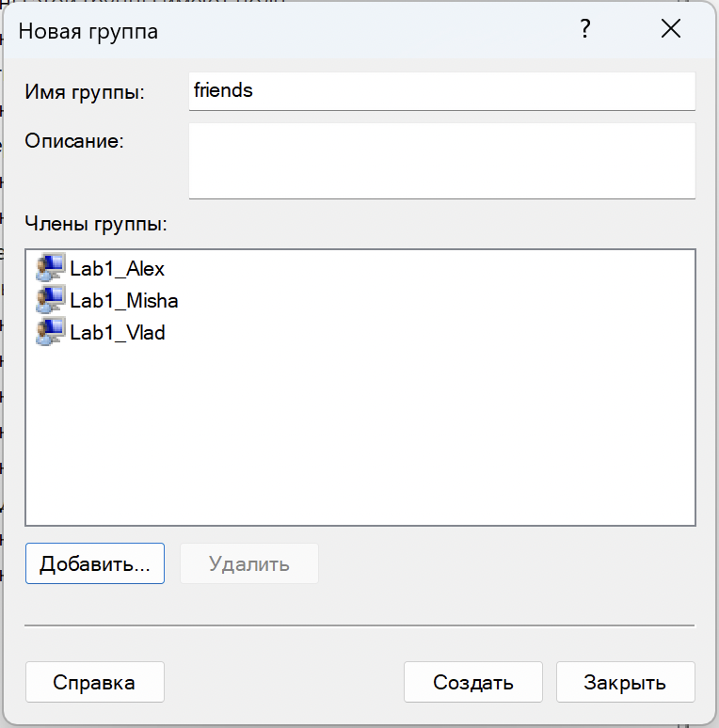Select the Lab1_Alex member name
This screenshot has height=728, width=719.
pyautogui.click(x=118, y=269)
